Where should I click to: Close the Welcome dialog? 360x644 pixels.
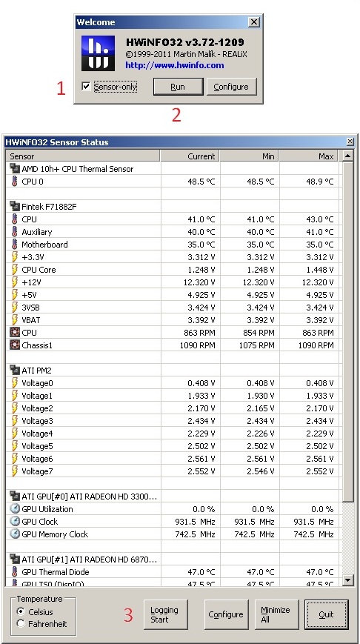(255, 22)
